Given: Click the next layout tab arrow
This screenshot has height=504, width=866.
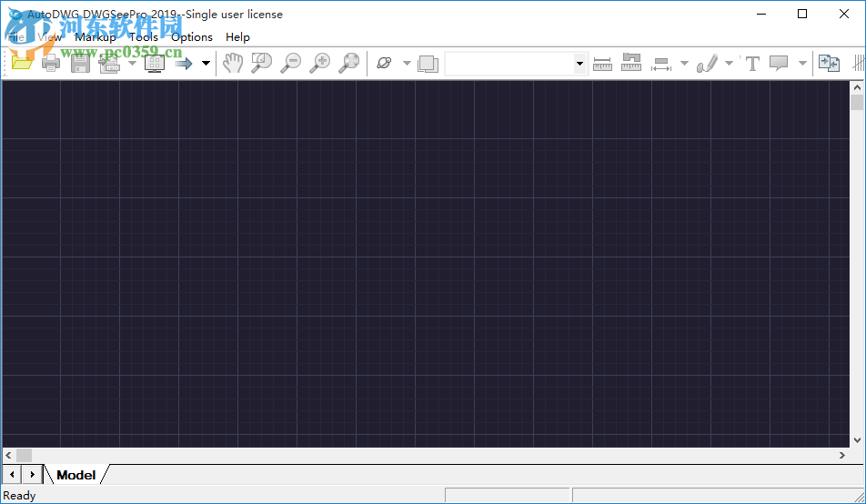Looking at the screenshot, I should [x=32, y=474].
